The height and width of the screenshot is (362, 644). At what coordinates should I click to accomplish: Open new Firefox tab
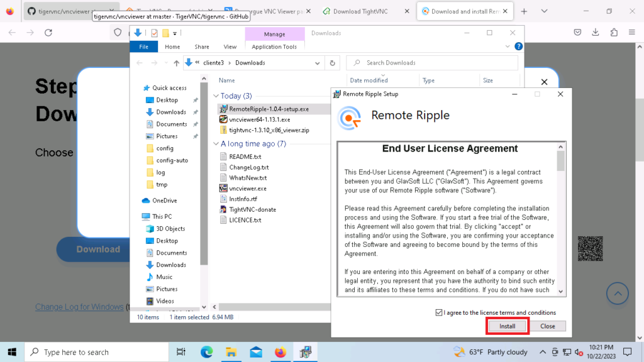[x=524, y=11]
